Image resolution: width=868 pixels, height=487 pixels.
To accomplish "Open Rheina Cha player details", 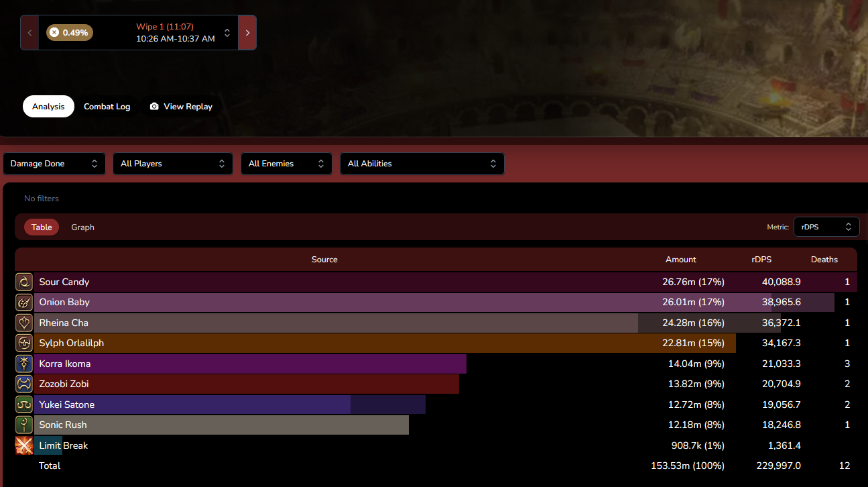I will pyautogui.click(x=64, y=323).
